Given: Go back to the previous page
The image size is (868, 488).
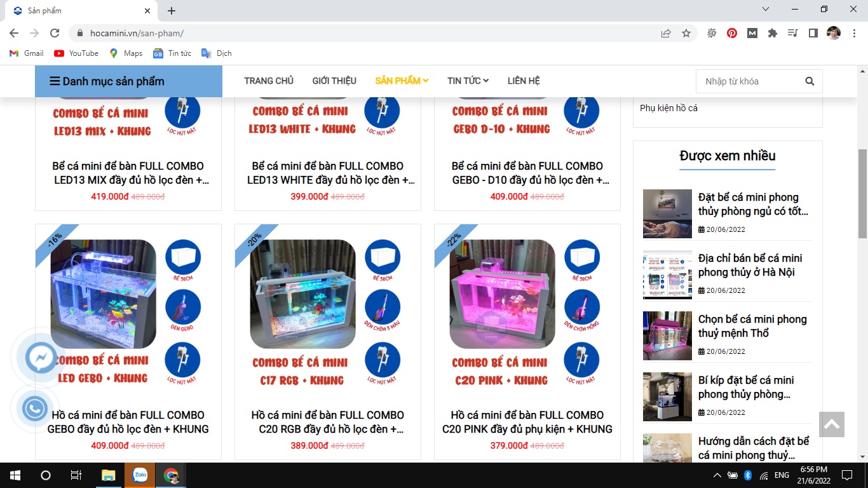Looking at the screenshot, I should tap(14, 33).
